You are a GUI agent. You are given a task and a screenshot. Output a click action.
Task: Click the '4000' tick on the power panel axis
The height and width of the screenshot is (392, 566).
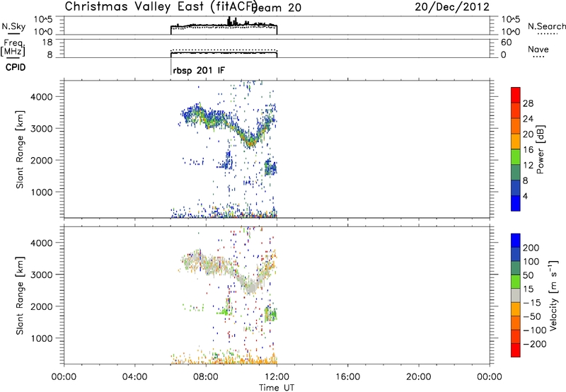click(42, 97)
